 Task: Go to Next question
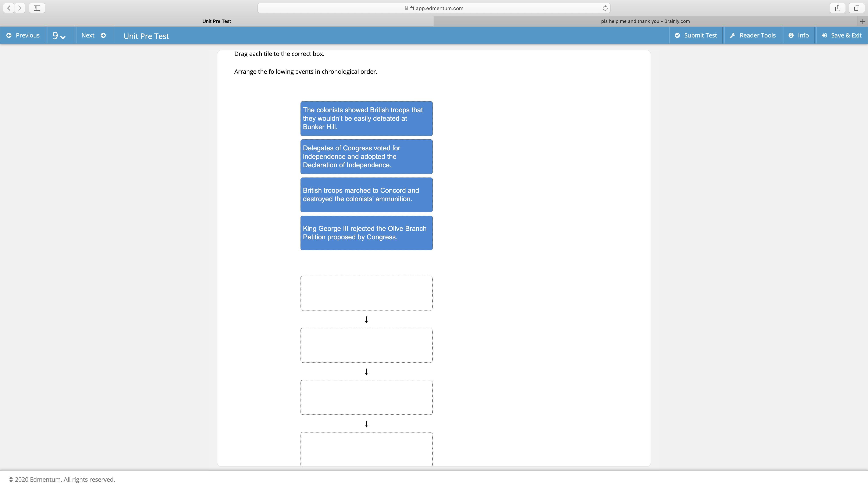(x=93, y=35)
